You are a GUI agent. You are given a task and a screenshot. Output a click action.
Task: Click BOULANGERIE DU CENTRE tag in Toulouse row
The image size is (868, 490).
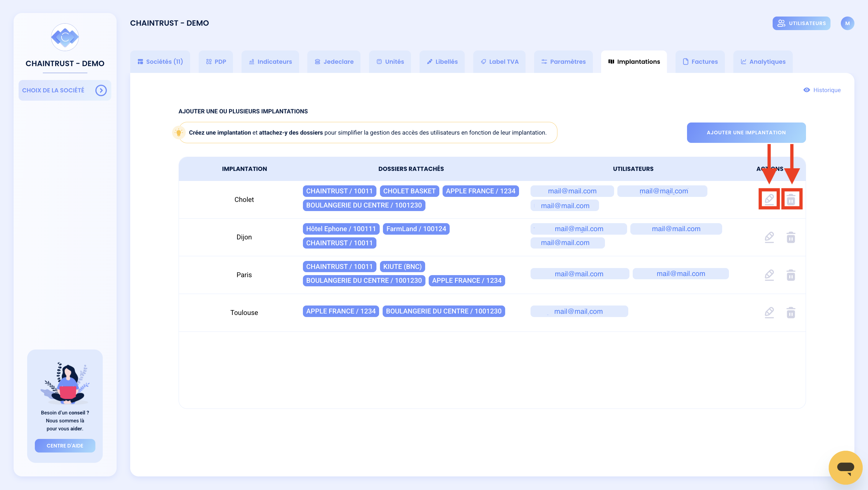(x=443, y=311)
